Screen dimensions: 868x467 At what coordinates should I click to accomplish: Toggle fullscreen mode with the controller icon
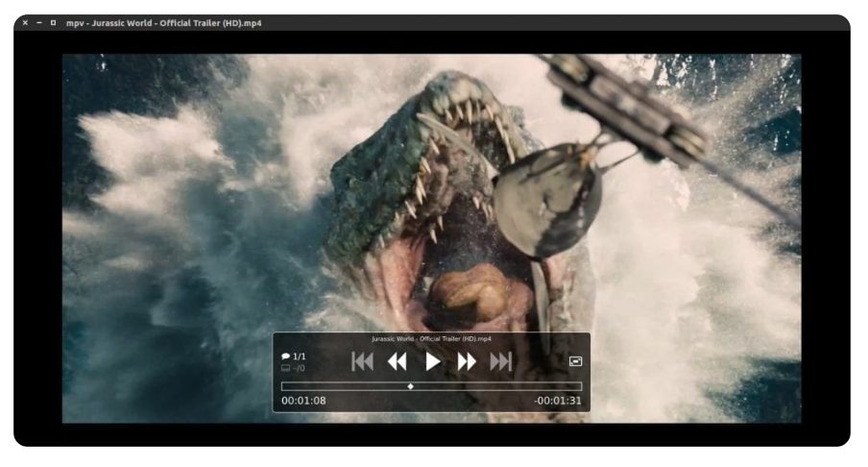(575, 362)
